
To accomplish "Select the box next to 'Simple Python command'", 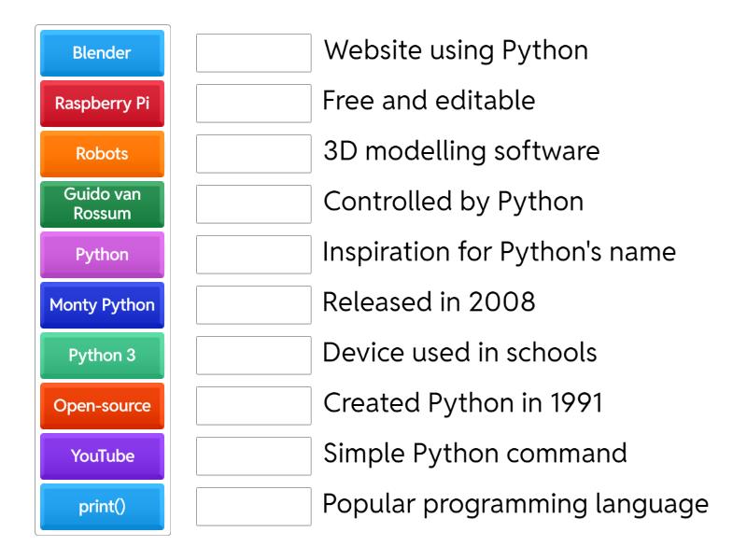I will coord(253,456).
